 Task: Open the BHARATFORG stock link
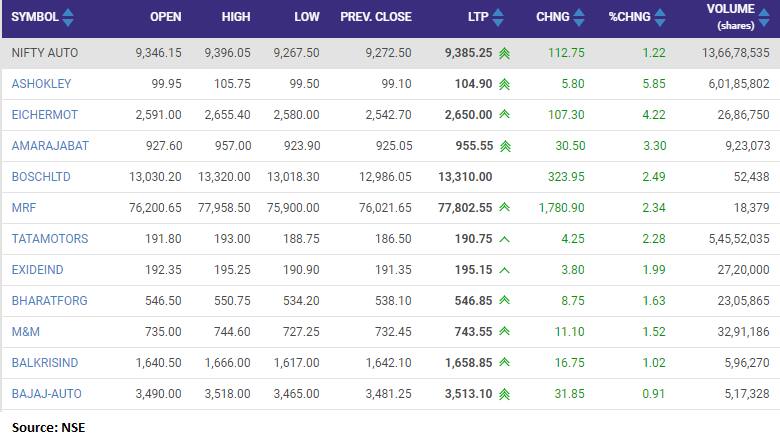coord(50,301)
